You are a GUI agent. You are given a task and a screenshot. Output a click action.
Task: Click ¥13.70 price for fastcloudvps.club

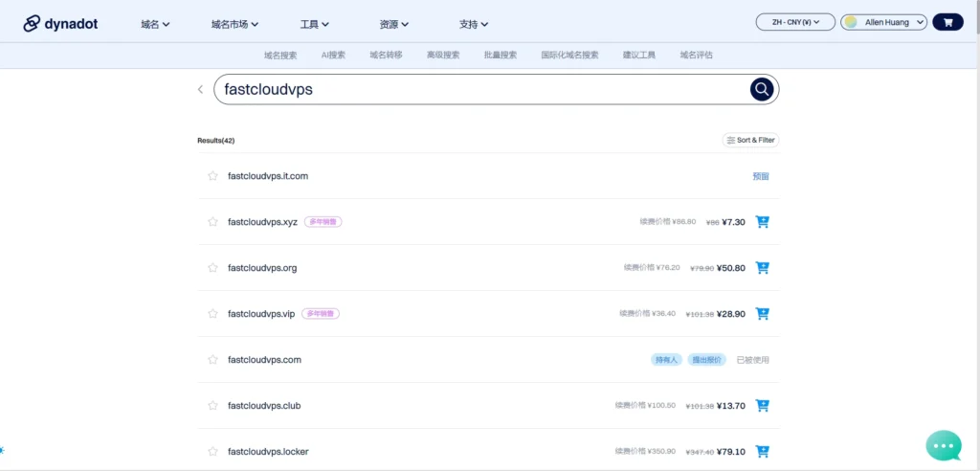pyautogui.click(x=730, y=405)
